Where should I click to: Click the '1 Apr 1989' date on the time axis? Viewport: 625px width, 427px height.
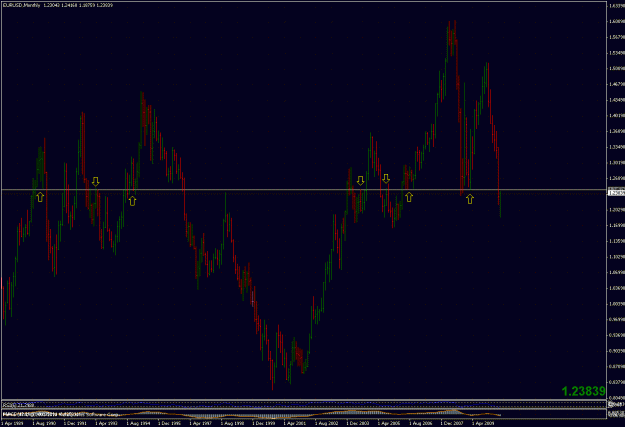click(13, 423)
